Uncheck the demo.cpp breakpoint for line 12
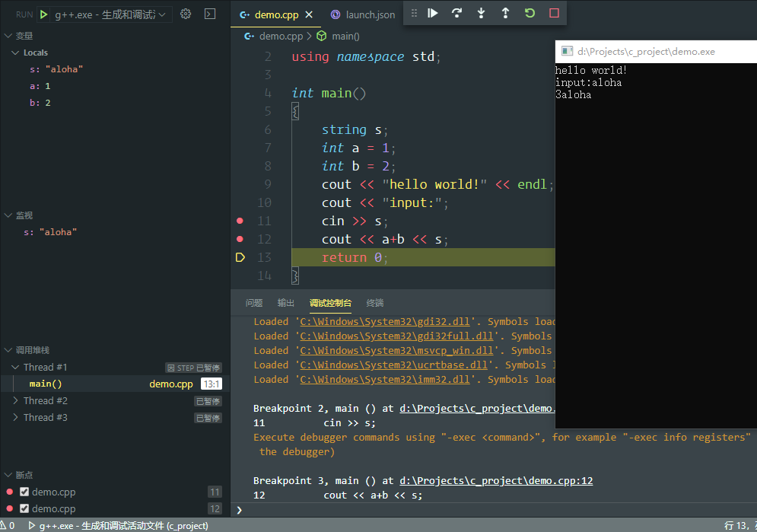Screen dimensions: 757x532 (24, 508)
